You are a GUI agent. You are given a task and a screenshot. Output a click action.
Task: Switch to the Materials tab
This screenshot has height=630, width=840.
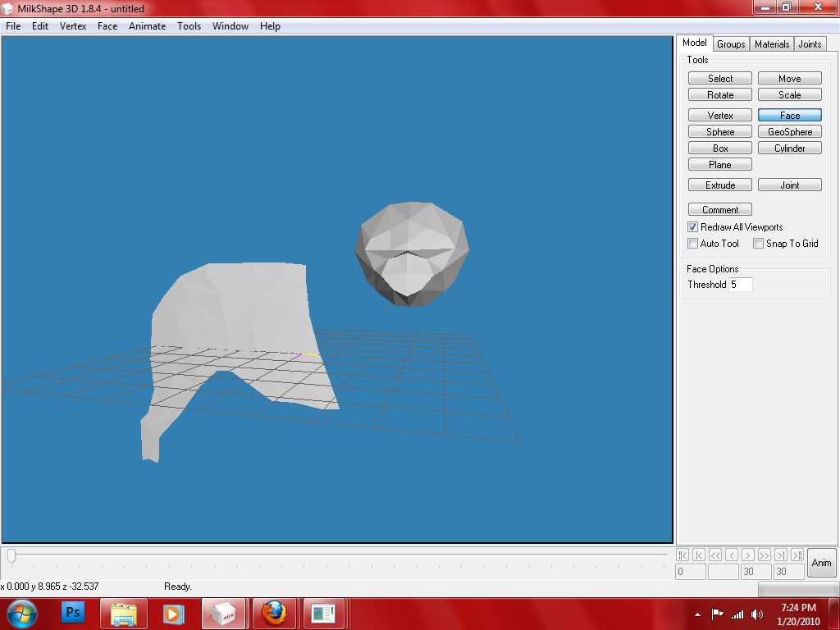pos(772,44)
